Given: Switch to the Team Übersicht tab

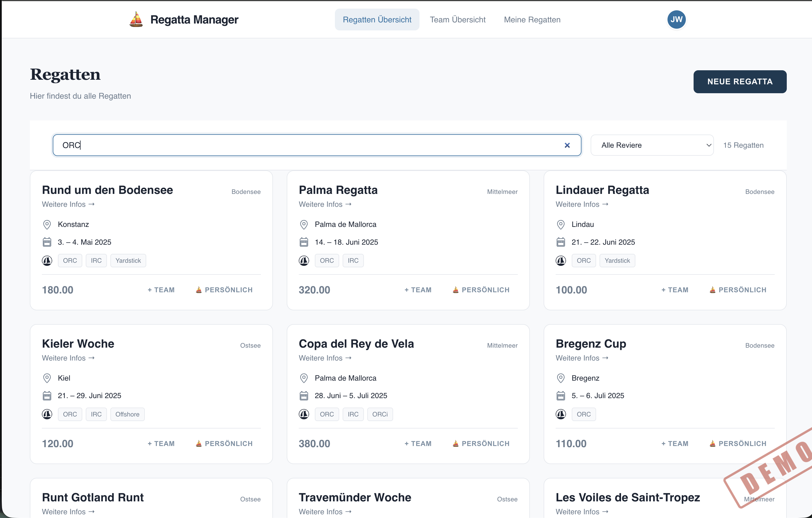Looking at the screenshot, I should [457, 20].
